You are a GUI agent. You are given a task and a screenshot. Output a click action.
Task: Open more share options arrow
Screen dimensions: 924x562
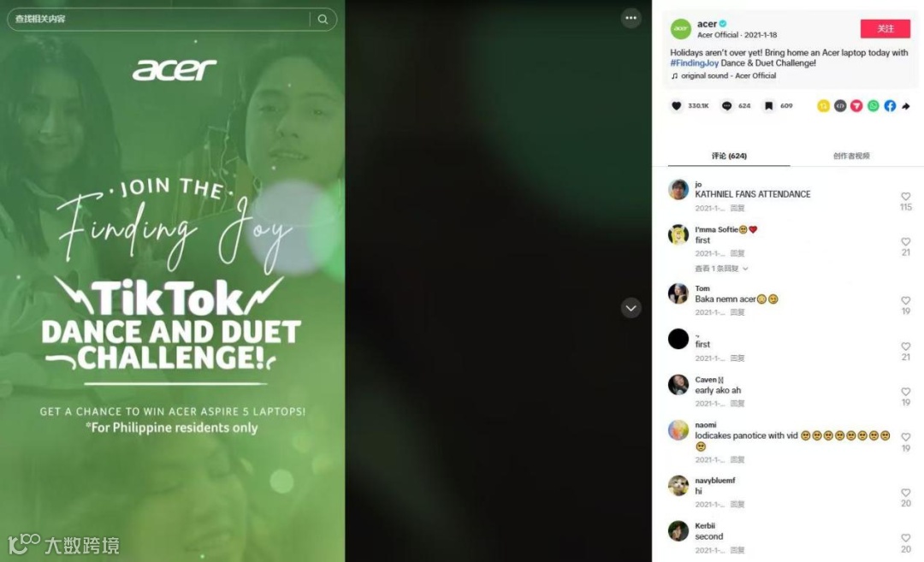906,106
